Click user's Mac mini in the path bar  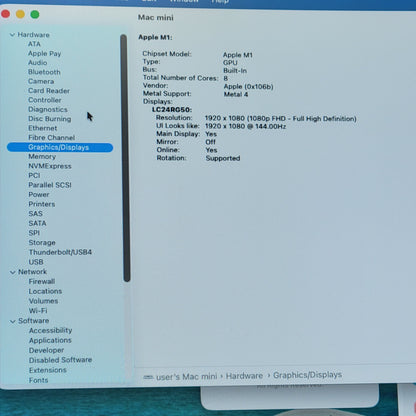point(187,377)
